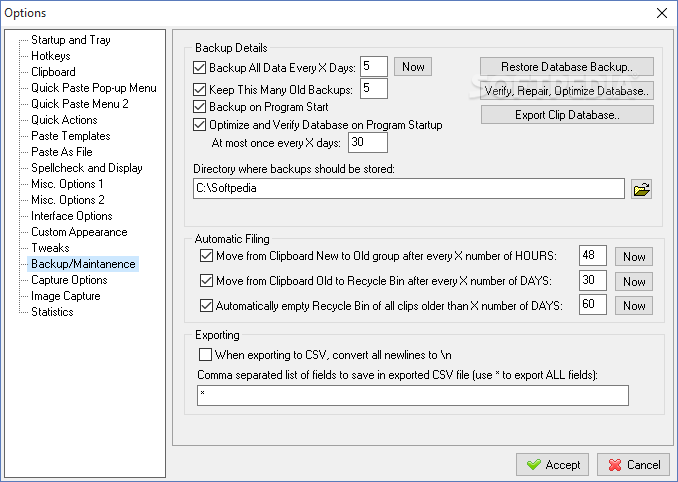Click Restore Database Backup button
Image resolution: width=678 pixels, height=482 pixels.
[567, 67]
